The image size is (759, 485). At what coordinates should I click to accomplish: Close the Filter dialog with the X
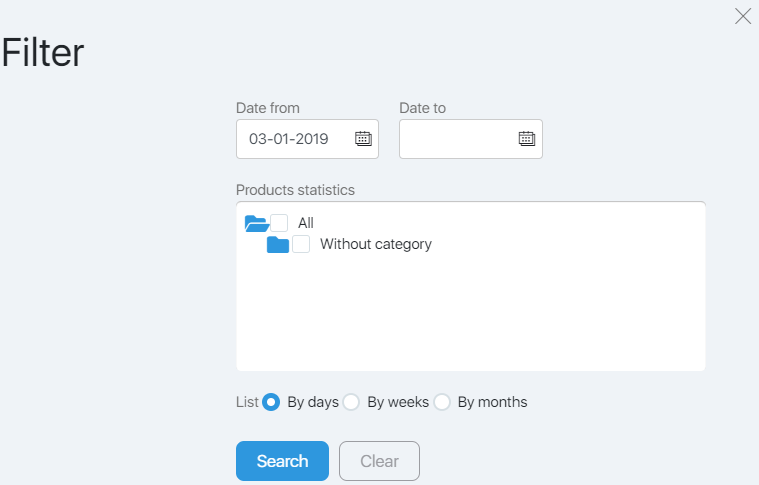point(743,16)
